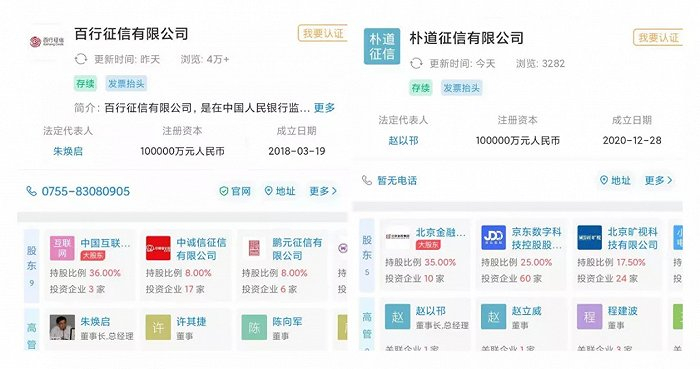The width and height of the screenshot is (700, 369).
Task: Click the pink 互联网 shareholder logo
Action: (x=62, y=249)
